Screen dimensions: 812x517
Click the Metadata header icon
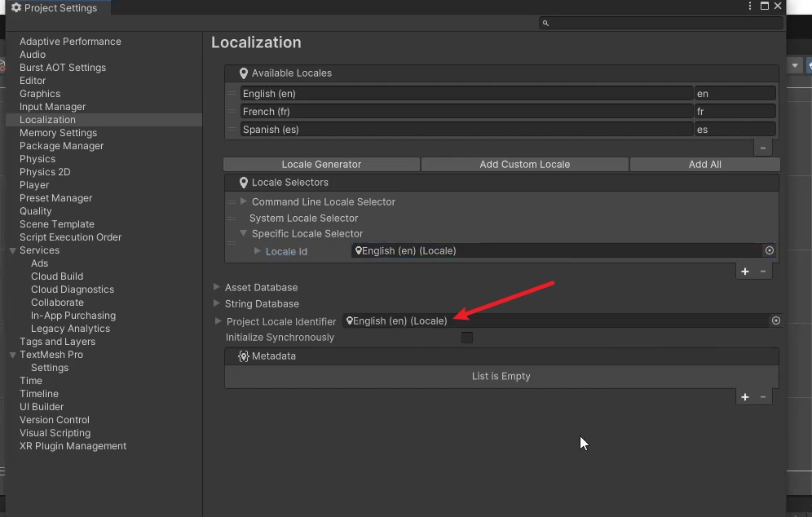244,356
